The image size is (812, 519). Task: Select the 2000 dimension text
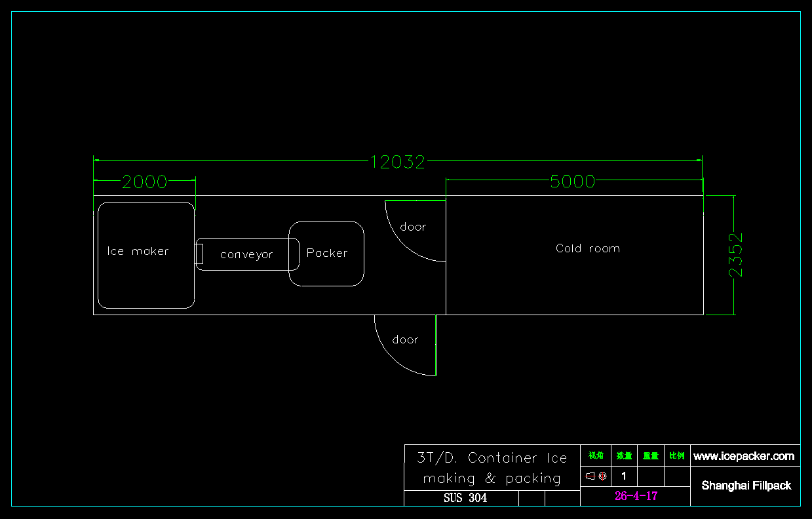tap(145, 182)
